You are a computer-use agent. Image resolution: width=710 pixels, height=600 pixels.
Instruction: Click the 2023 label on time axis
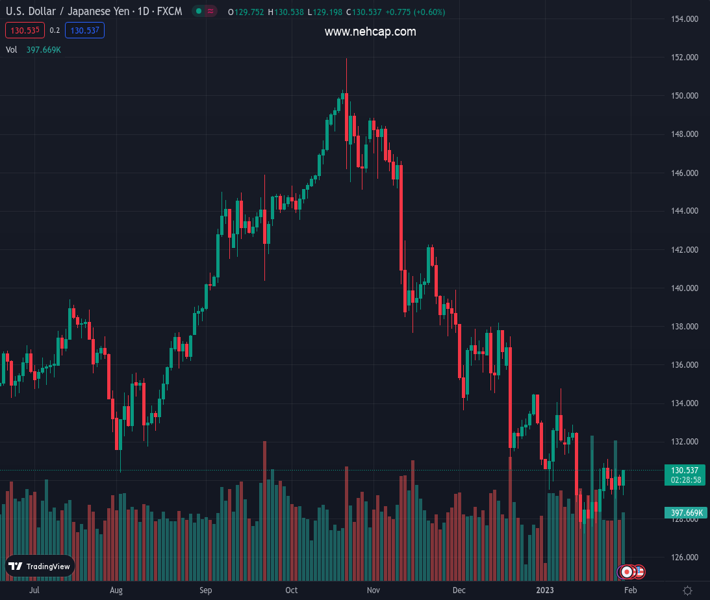click(545, 591)
